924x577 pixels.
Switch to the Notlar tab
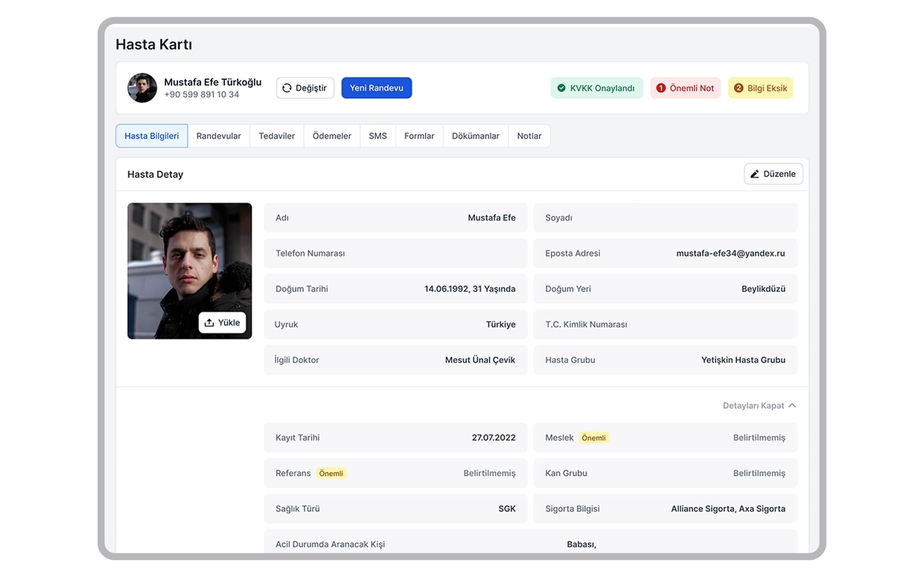pos(529,136)
